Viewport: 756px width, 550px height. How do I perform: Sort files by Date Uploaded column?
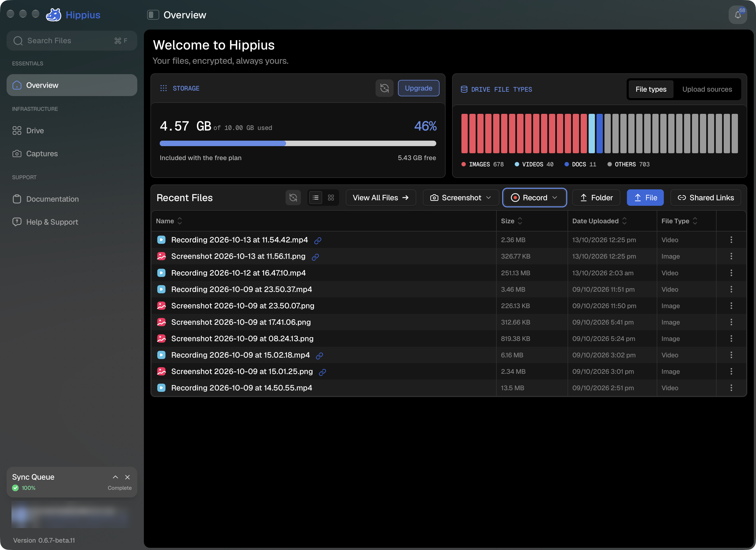(x=599, y=221)
